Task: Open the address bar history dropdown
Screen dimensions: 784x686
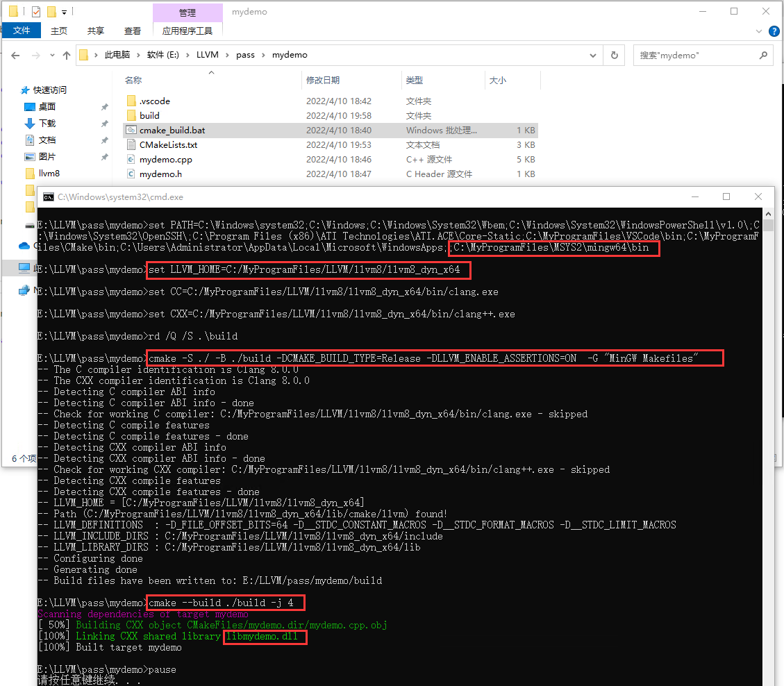Action: click(x=593, y=56)
